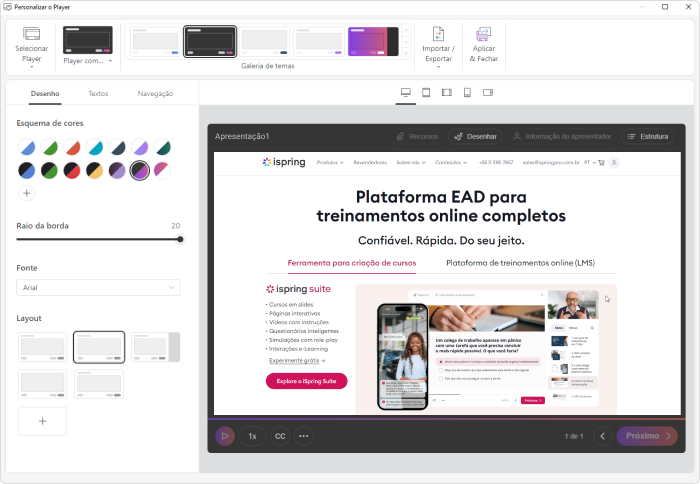Select the dark theme with purple accent
This screenshot has width=700, height=484.
pyautogui.click(x=210, y=41)
